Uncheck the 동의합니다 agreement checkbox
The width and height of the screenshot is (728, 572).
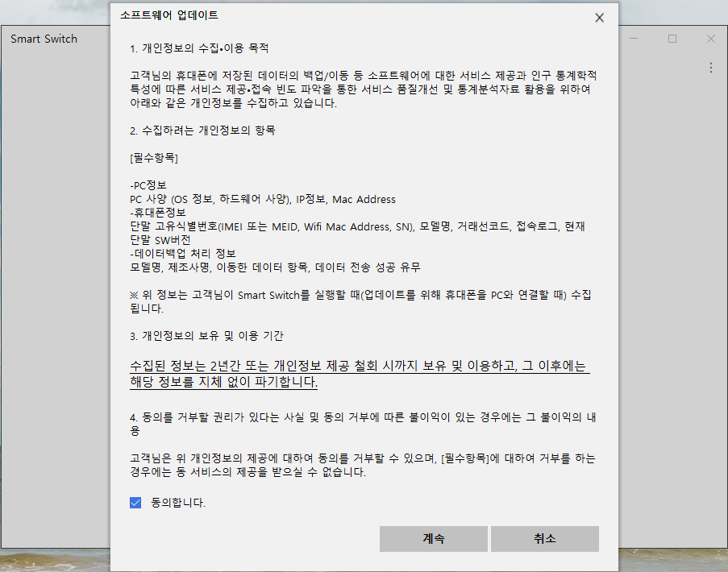tap(135, 503)
